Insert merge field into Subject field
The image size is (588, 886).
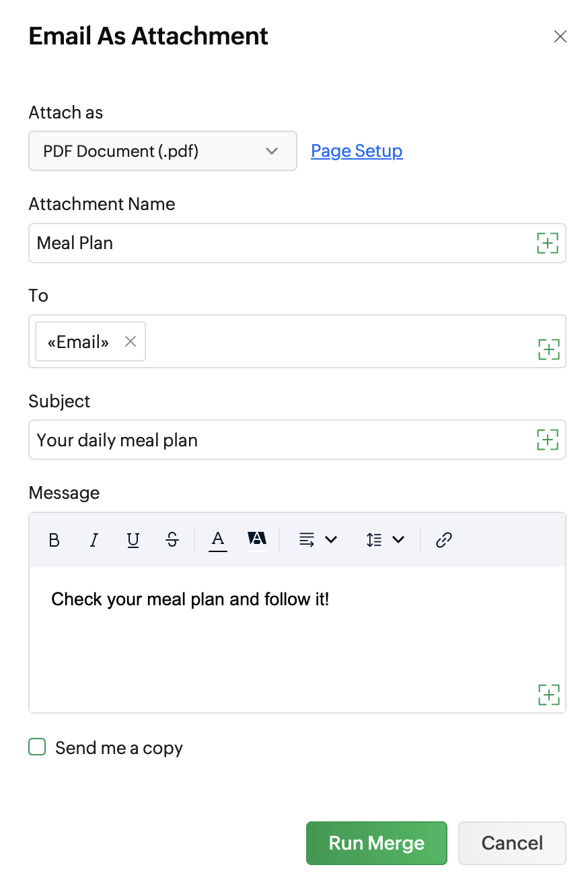[x=548, y=440]
